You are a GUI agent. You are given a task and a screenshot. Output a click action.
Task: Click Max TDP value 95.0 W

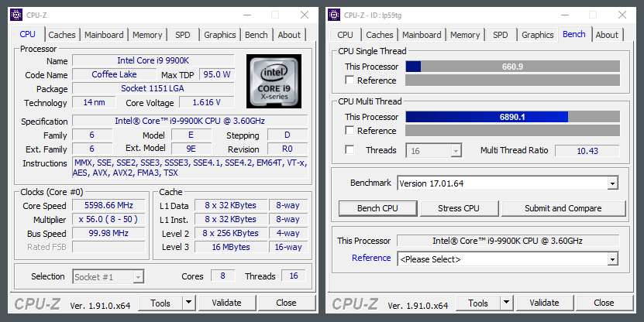(217, 74)
